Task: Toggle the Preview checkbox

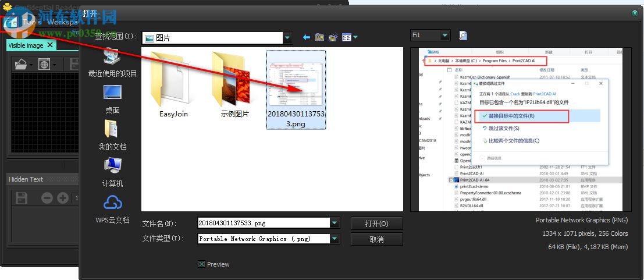Action: coord(201,264)
